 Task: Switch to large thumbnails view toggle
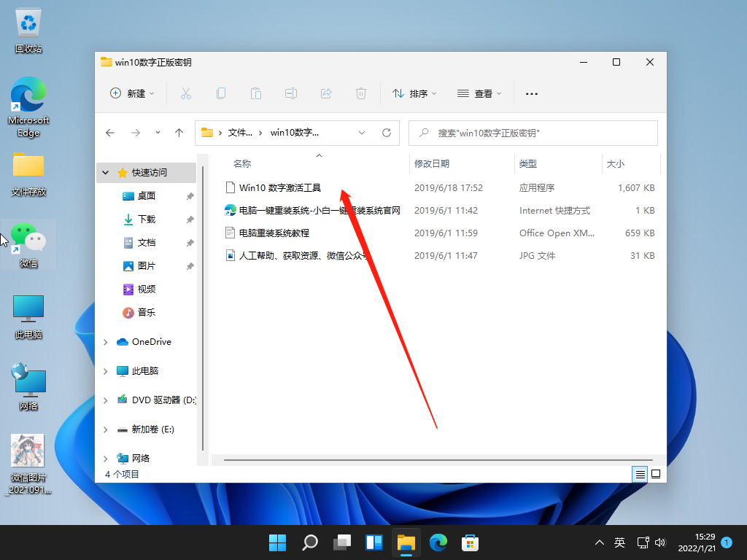click(655, 474)
